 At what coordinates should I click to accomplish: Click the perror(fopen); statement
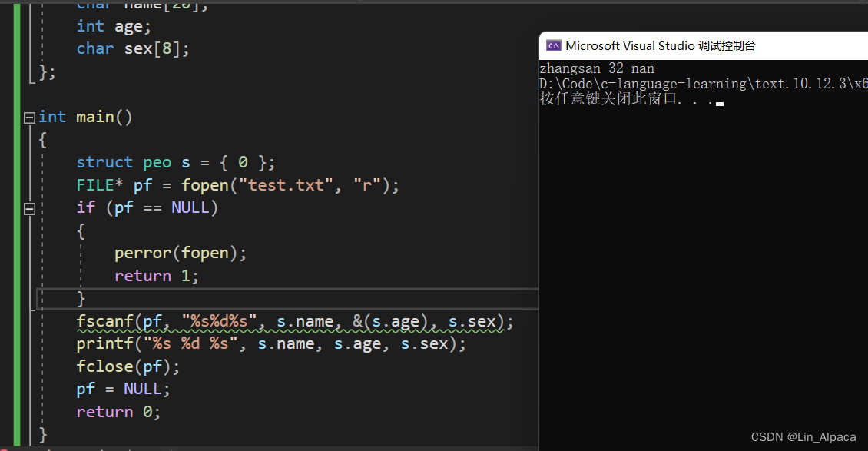click(181, 254)
